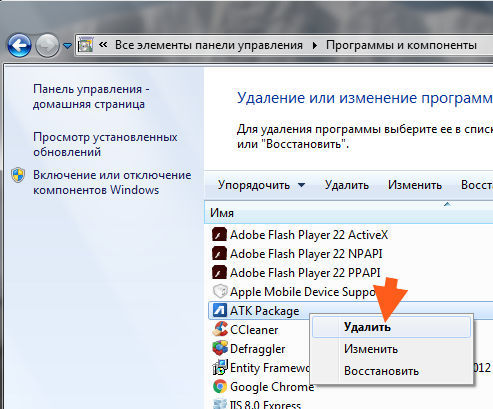Open Панель управления - домашняя страница link
Viewport: 493px width, 409px height.
[91, 96]
